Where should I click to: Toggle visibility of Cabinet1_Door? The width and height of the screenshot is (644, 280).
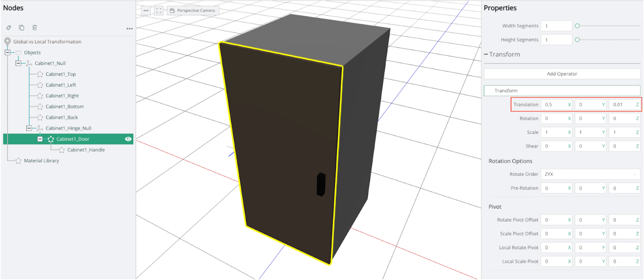coord(128,139)
